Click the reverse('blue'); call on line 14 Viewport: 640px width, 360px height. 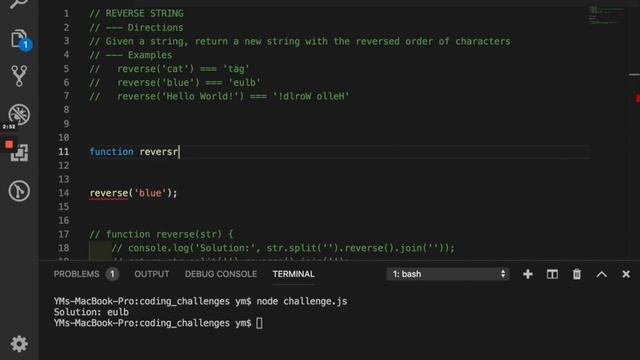(133, 193)
